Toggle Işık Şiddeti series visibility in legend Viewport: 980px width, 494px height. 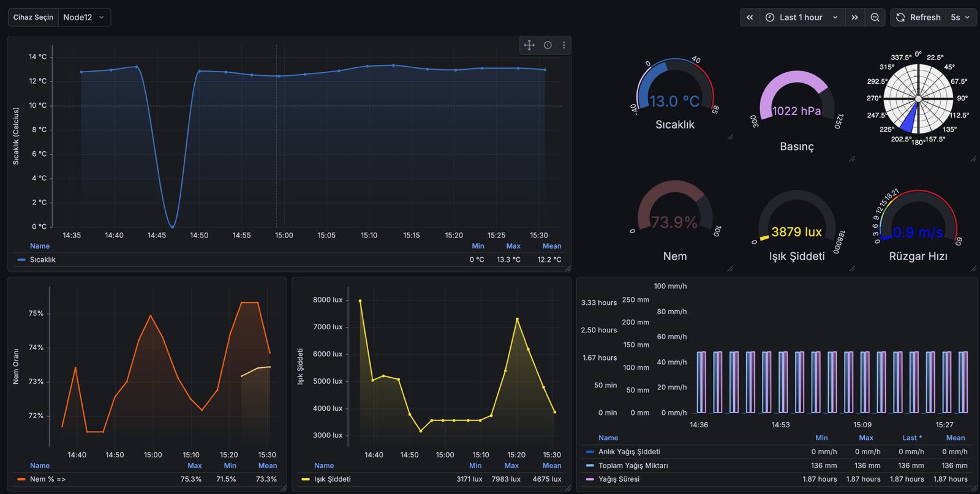[x=332, y=479]
